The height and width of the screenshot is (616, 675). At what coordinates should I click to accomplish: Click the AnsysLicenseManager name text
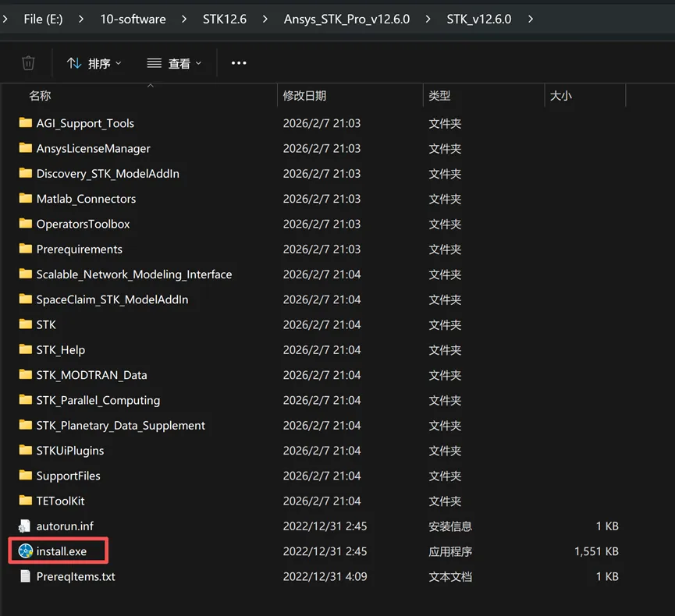(93, 148)
